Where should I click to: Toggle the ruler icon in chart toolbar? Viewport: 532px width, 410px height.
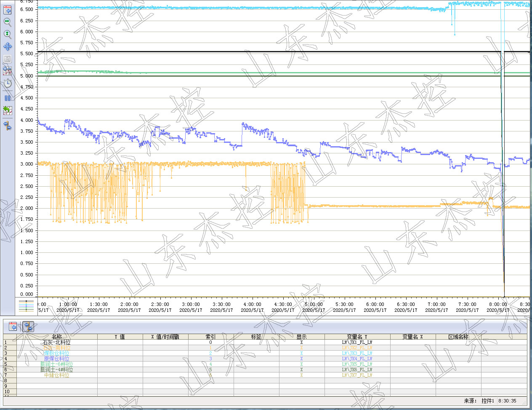(x=8, y=125)
